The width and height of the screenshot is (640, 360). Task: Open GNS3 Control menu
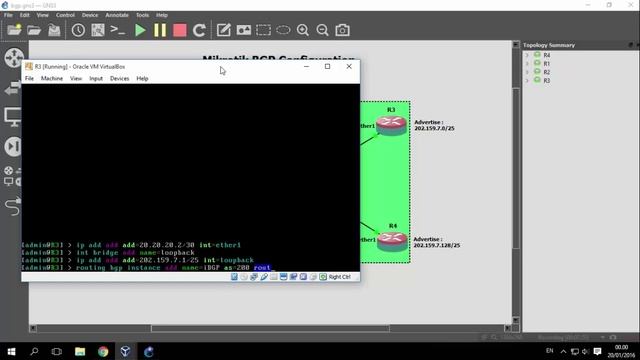tap(65, 15)
